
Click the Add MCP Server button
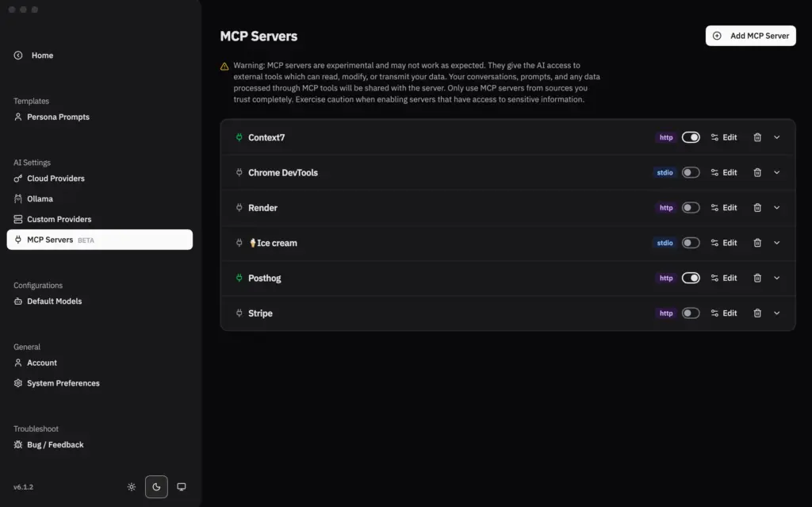pos(750,36)
